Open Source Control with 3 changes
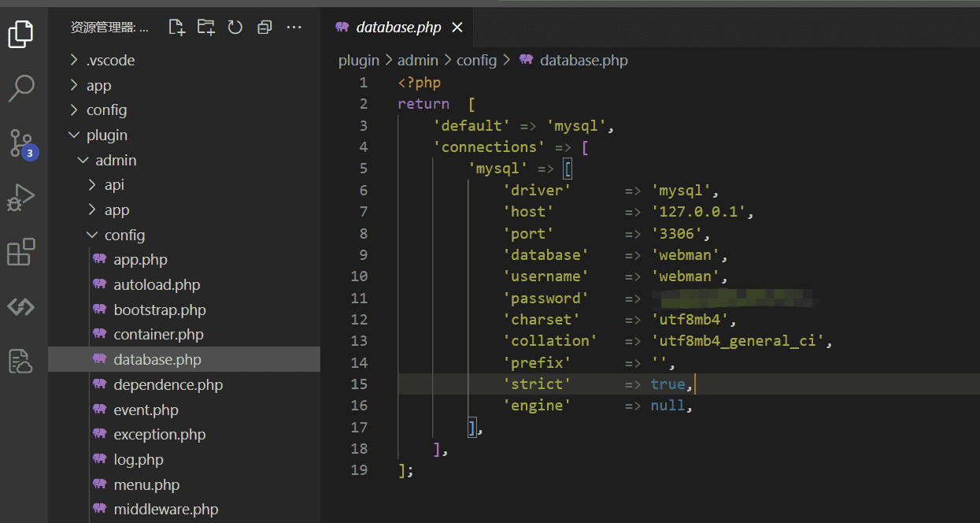The width and height of the screenshot is (980, 523). point(21,143)
